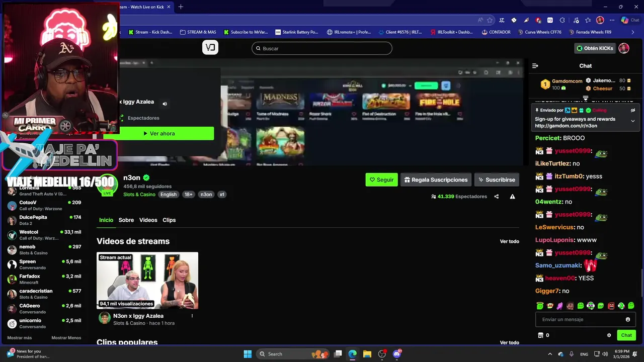Open the Windows Start button
Image resolution: width=644 pixels, height=362 pixels.
(248, 354)
